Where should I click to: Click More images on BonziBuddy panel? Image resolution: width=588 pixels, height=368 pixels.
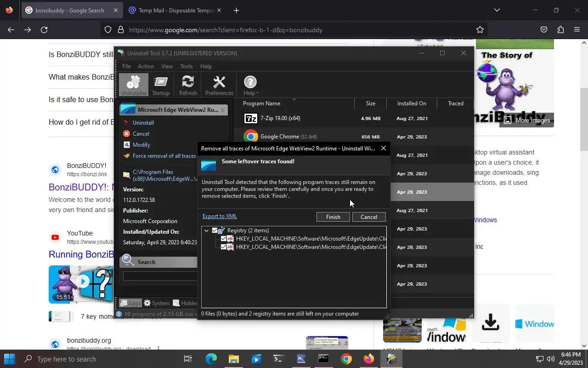(x=527, y=120)
